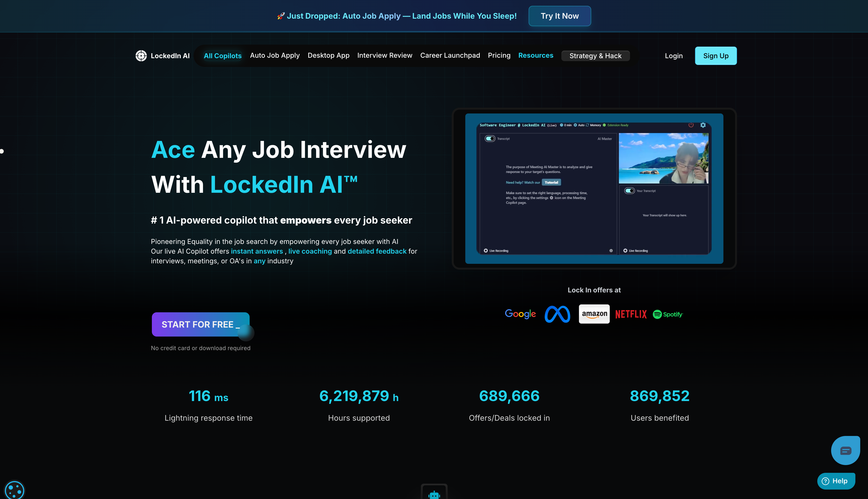868x499 pixels.
Task: Click the Help button label
Action: [x=840, y=481]
